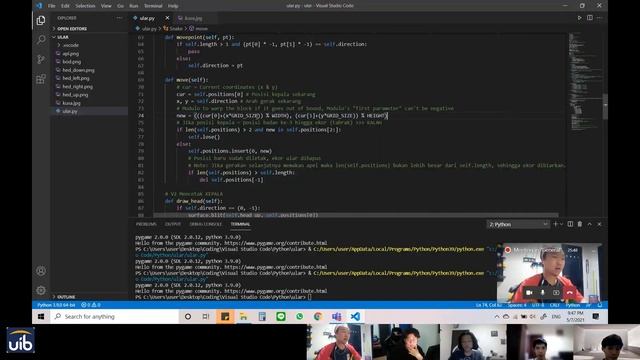Open the Explorer view in the activity bar

click(41, 20)
